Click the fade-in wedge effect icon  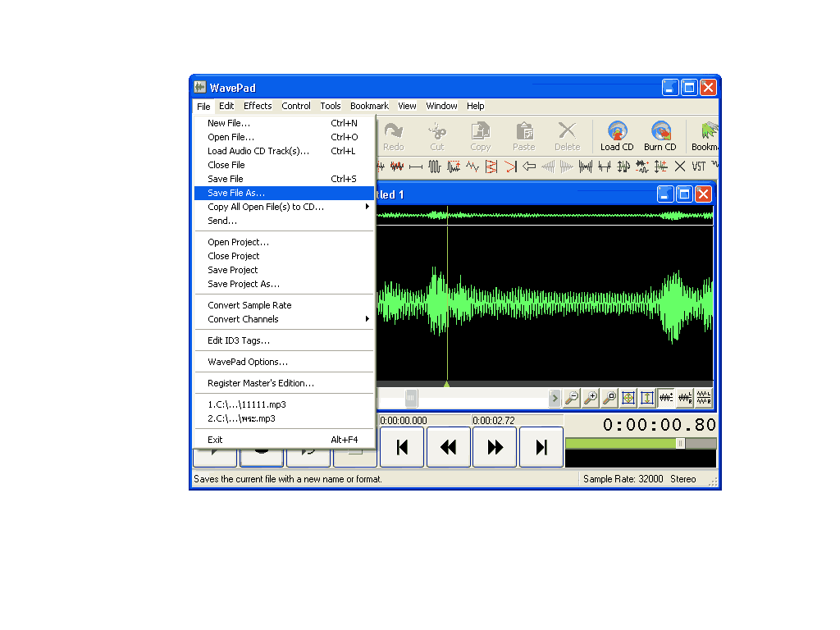coord(548,167)
